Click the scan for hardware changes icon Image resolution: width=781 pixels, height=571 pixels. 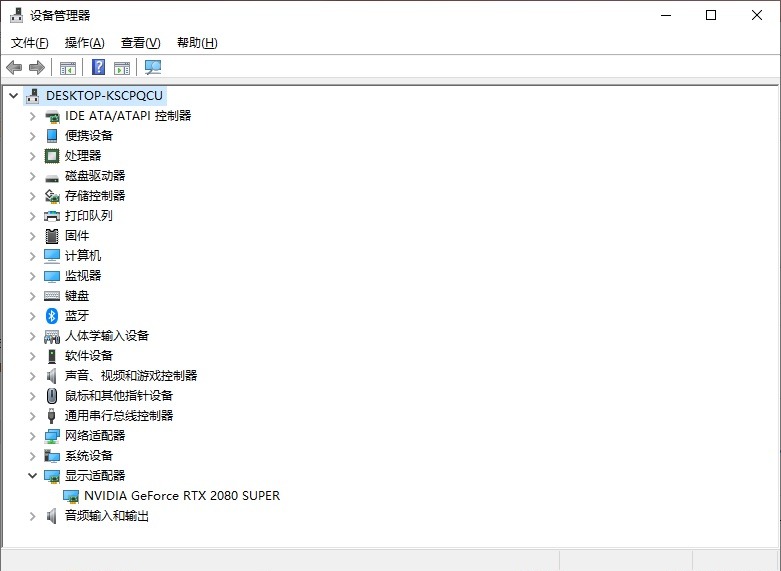[153, 67]
